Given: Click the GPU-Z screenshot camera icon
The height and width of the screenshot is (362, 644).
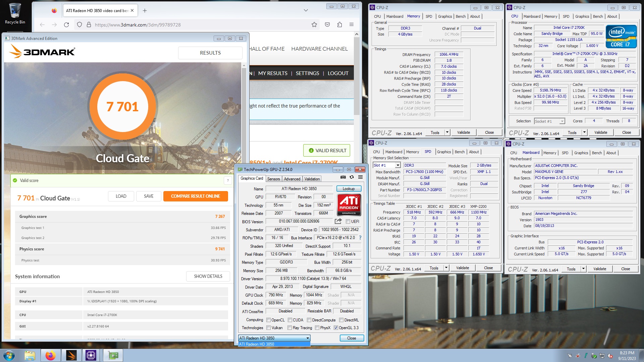Looking at the screenshot, I should click(x=343, y=177).
